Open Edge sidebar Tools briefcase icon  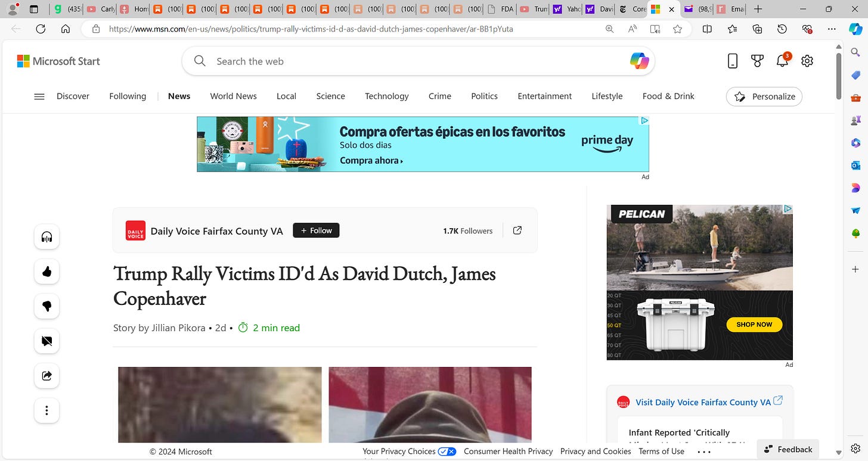point(855,98)
